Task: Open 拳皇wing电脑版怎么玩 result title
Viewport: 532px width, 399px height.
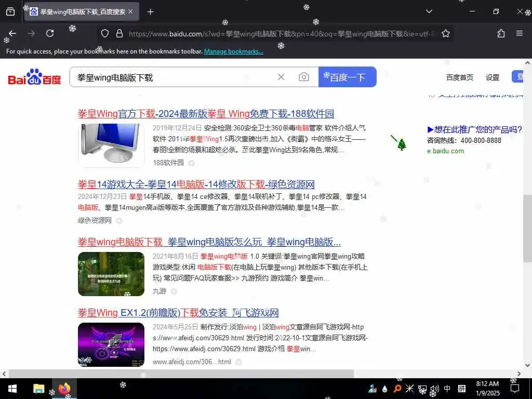Action: 209,242
